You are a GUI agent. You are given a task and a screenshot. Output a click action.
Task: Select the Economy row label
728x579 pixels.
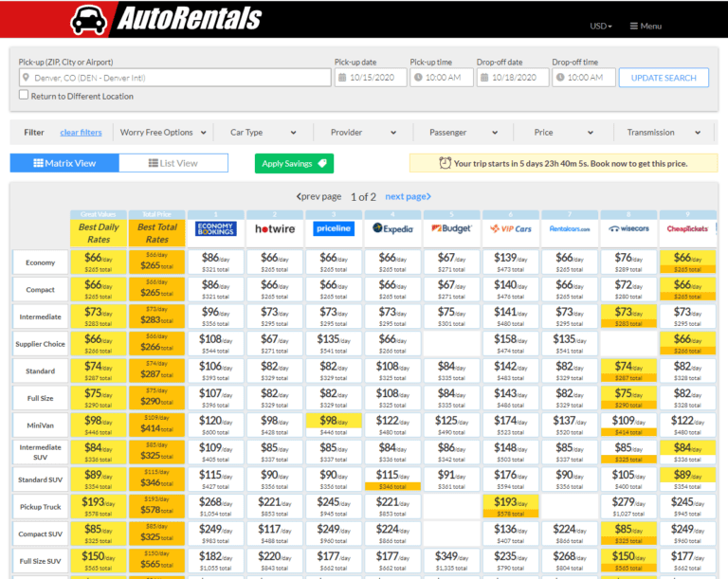(41, 262)
